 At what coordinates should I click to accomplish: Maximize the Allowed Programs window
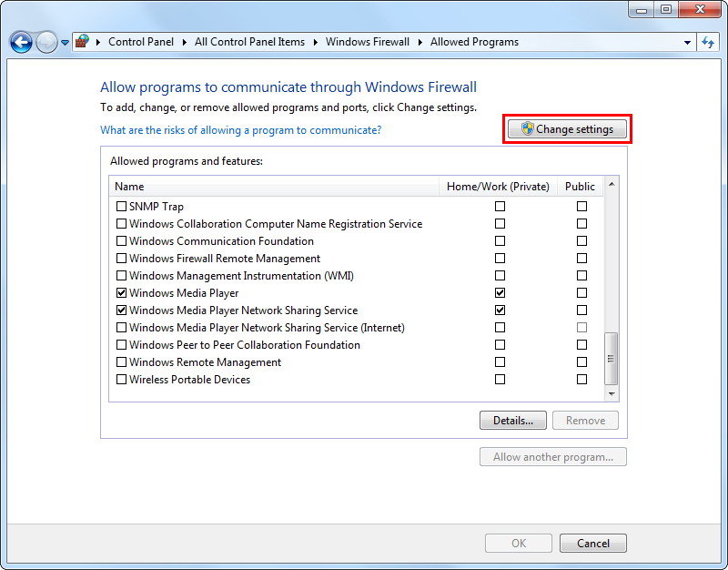(x=666, y=9)
